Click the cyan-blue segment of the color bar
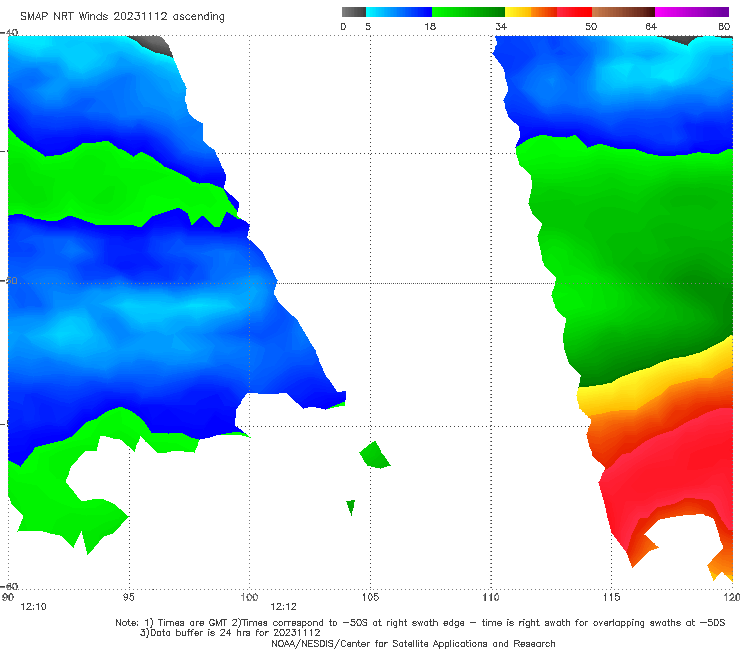 [399, 12]
